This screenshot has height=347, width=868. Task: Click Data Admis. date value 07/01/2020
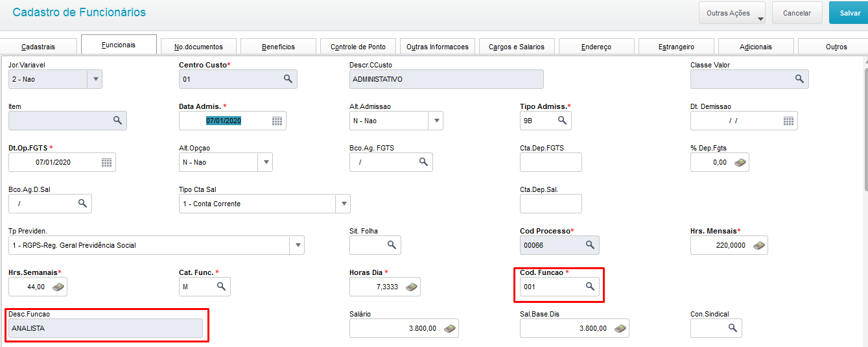[x=224, y=121]
